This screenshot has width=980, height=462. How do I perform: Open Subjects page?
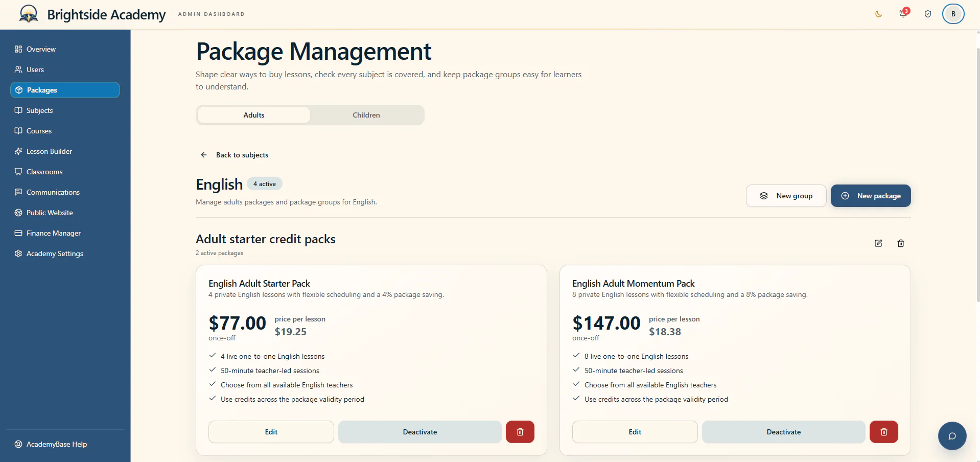pyautogui.click(x=65, y=110)
